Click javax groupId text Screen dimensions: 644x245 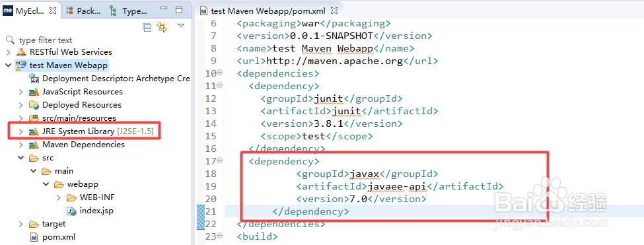(364, 174)
